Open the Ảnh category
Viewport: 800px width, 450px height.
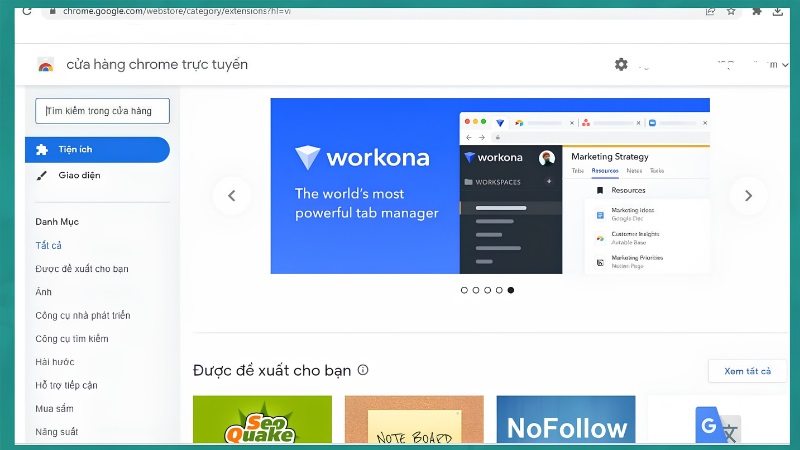[x=43, y=292]
